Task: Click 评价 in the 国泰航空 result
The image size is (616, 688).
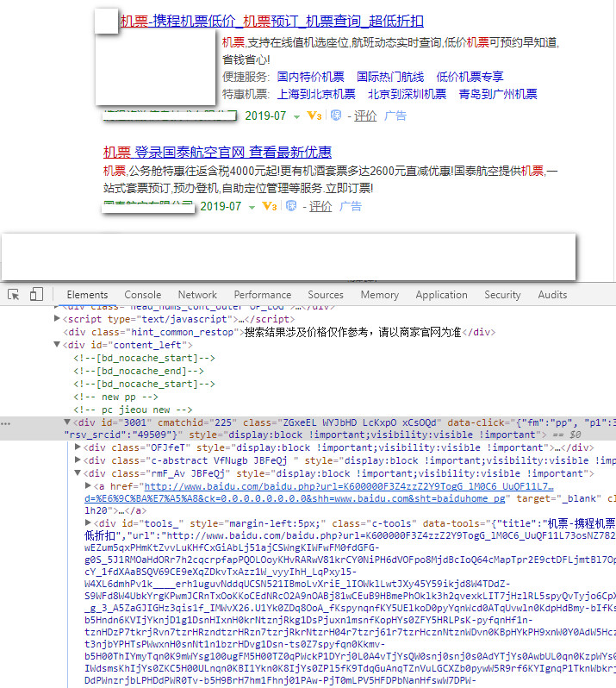Action: pyautogui.click(x=320, y=206)
